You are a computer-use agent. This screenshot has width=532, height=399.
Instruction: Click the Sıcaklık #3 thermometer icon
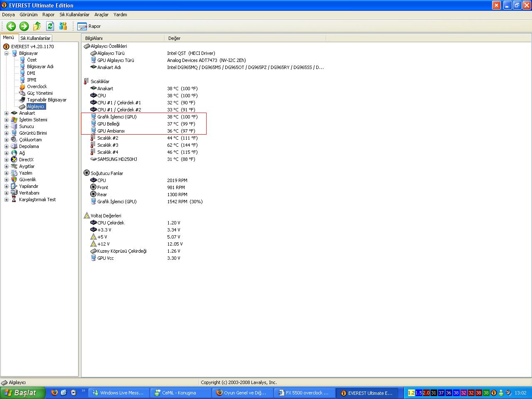pos(94,145)
